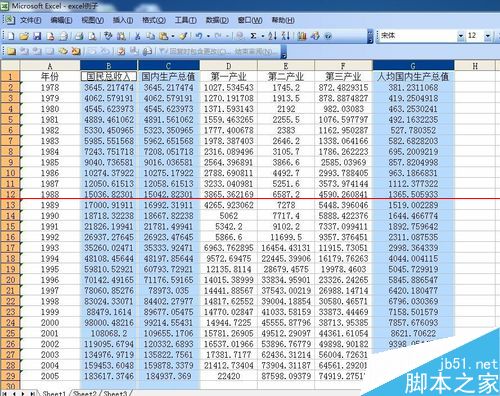Switch to the Sheet3 tab
500x396 pixels.
coord(115,393)
